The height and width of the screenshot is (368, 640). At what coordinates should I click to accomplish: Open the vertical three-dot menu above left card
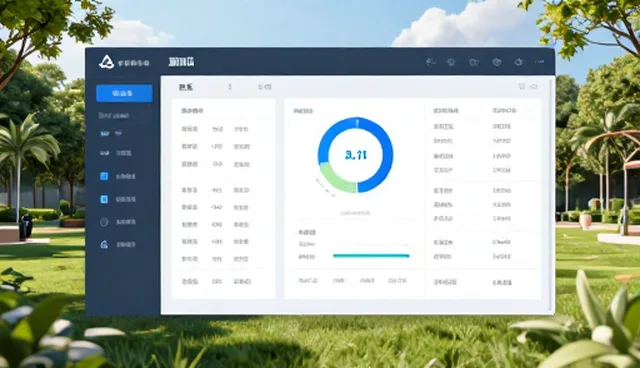pos(230,87)
